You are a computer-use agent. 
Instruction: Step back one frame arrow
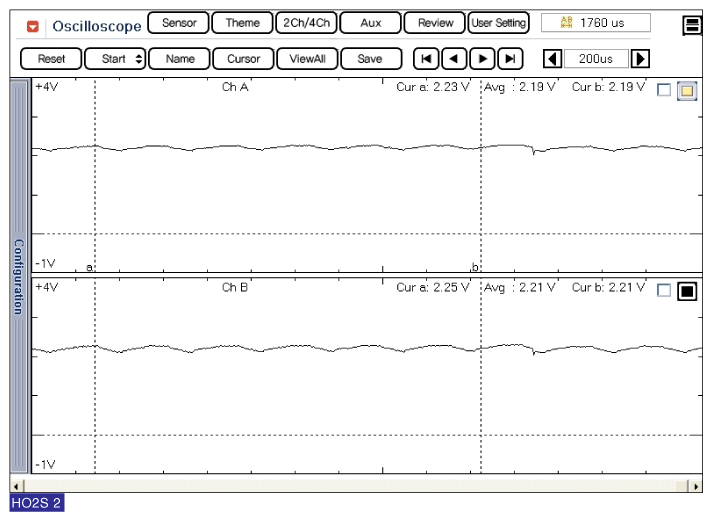[454, 59]
